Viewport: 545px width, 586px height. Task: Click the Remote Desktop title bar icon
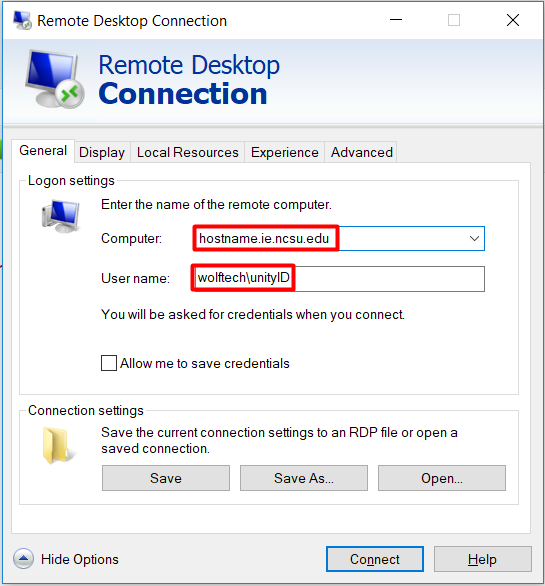(22, 20)
